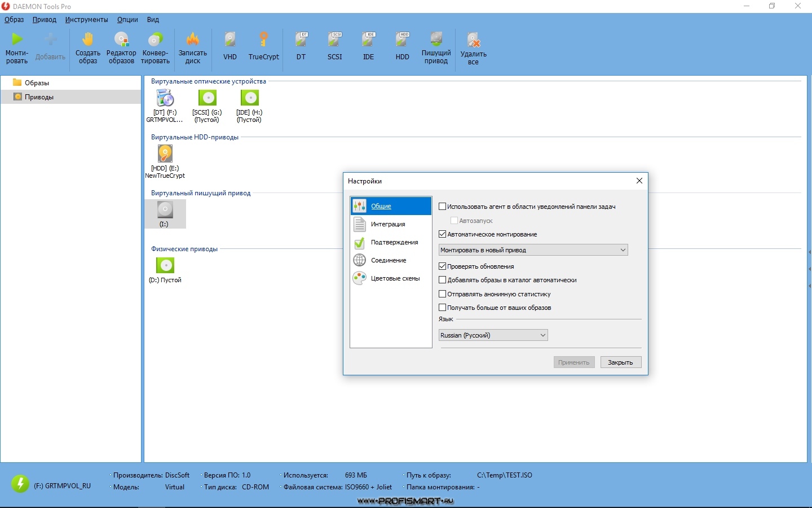Click ISO9660 + Joliet file system value
This screenshot has height=508, width=812.
tap(368, 487)
